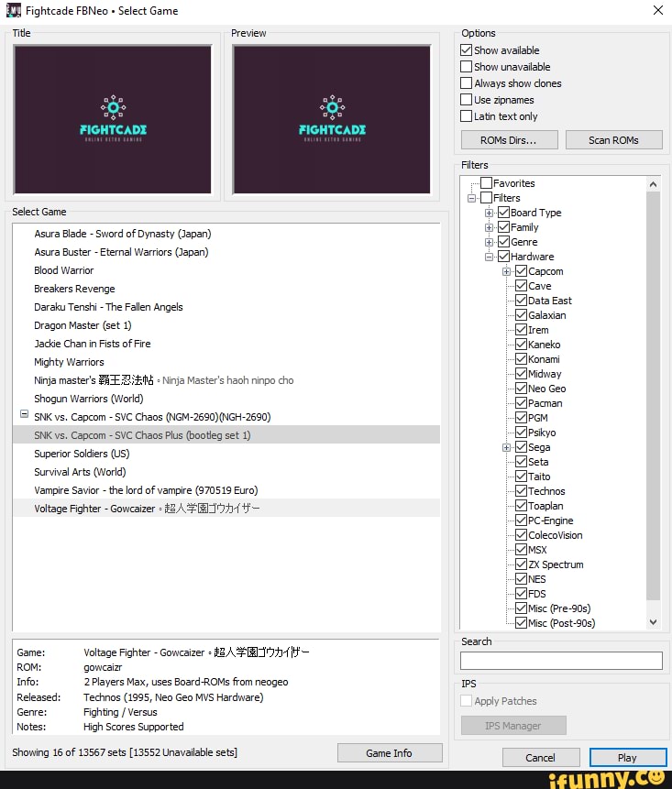
Task: Click the Title preview Fightcade thumbnail
Action: click(113, 118)
